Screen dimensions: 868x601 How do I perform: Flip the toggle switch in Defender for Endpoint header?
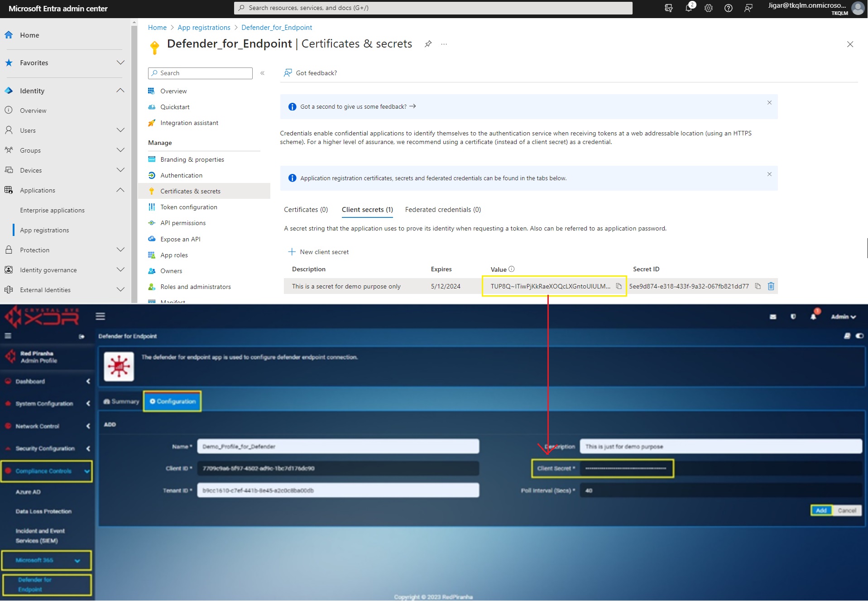[x=860, y=336]
